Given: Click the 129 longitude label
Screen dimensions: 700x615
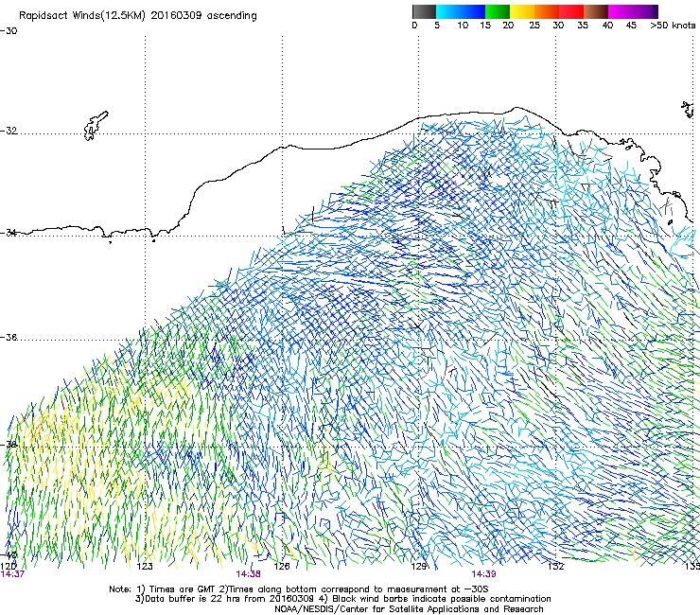Looking at the screenshot, I should (x=418, y=567).
